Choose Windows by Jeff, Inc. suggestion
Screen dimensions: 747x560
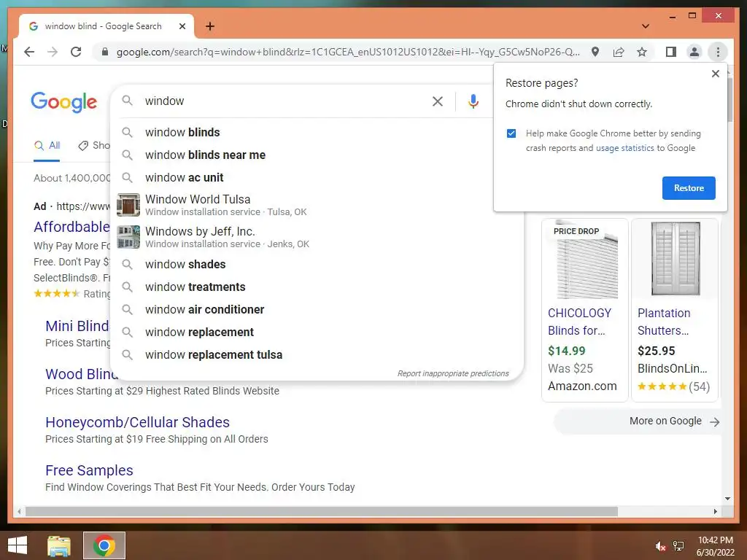317,237
